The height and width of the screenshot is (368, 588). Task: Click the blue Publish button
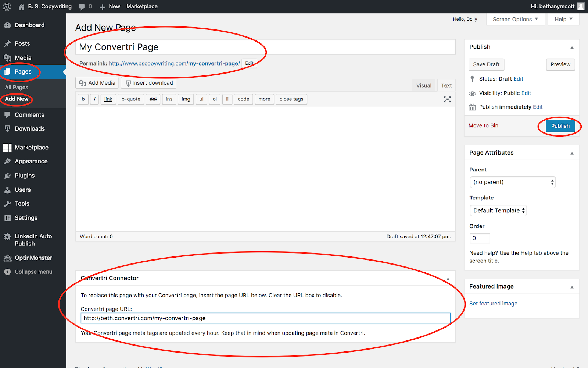click(560, 126)
